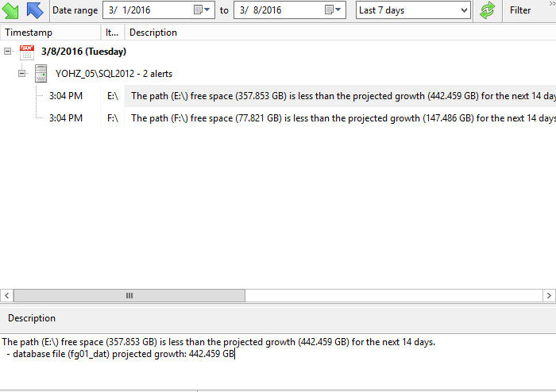
Task: Click the blue up-left arrow icon
Action: tap(35, 10)
